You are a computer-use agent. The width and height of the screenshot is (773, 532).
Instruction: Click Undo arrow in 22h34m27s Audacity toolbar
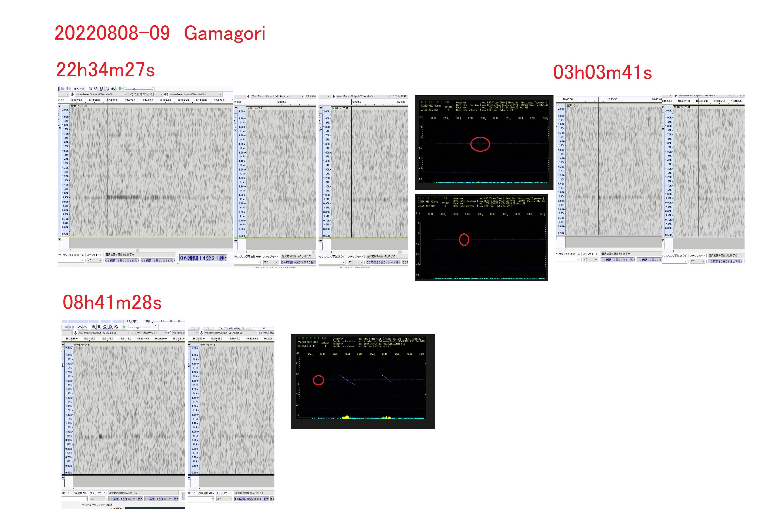coord(76,89)
